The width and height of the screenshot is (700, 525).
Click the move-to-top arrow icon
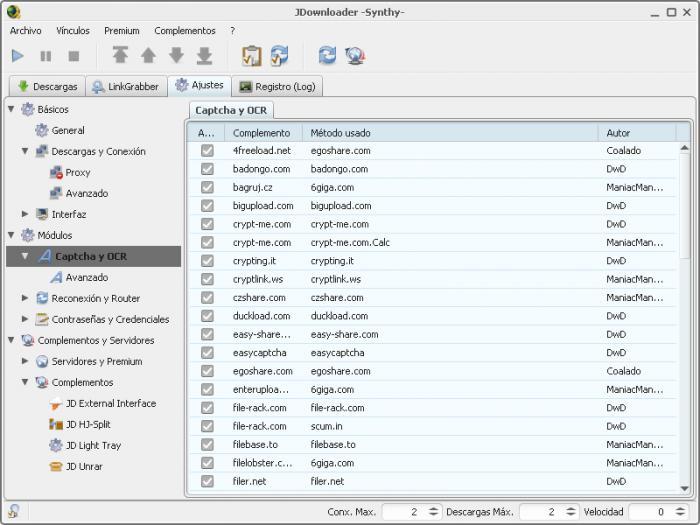120,56
